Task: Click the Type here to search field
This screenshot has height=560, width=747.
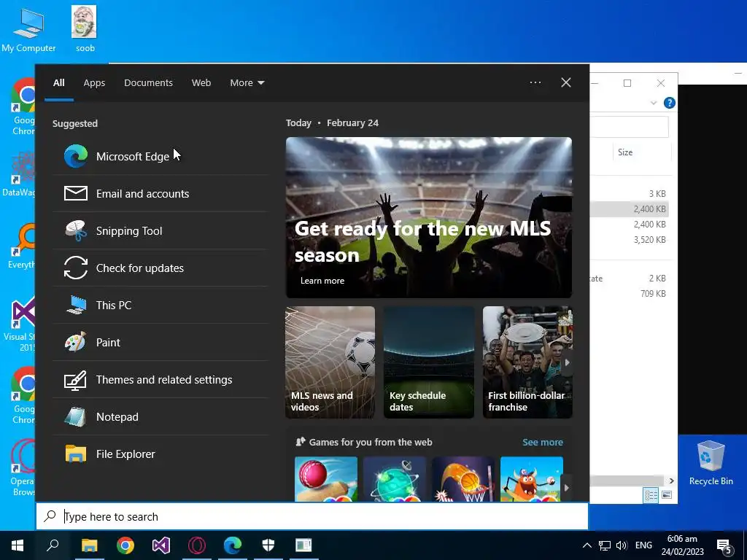Action: click(312, 516)
